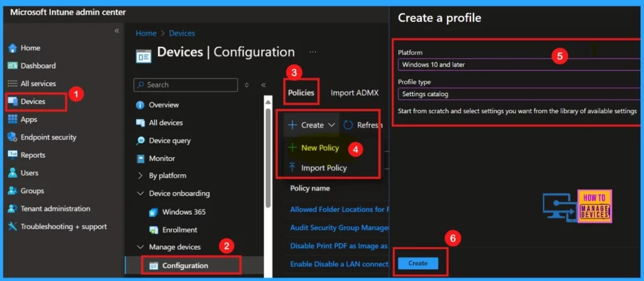Select Device query text in blade menu
The width and height of the screenshot is (644, 281).
pyautogui.click(x=170, y=141)
